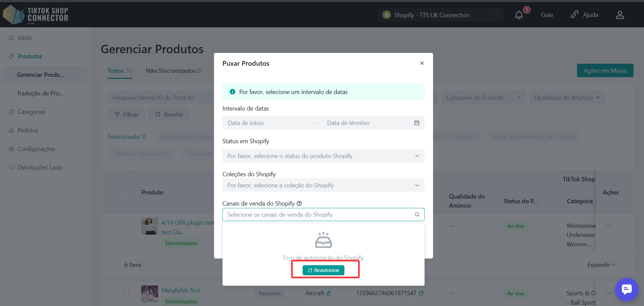644x306 pixels.
Task: Click the search icon in sales channels field
Action: [x=417, y=215]
